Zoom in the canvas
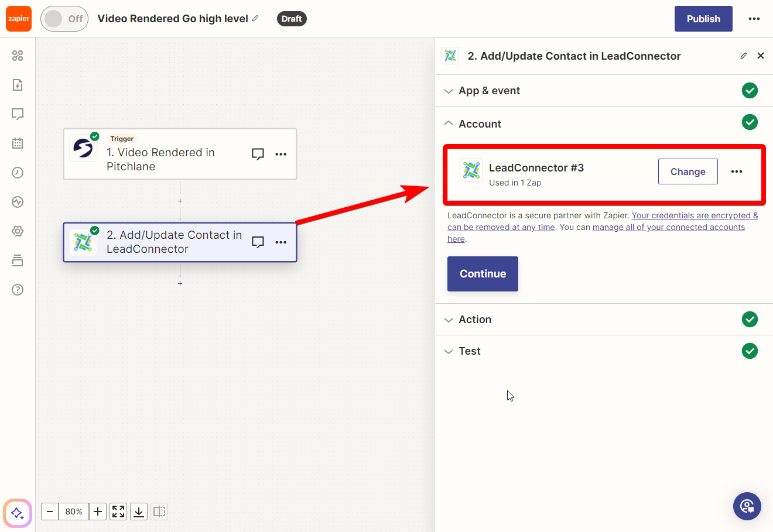Image resolution: width=773 pixels, height=532 pixels. coord(98,512)
